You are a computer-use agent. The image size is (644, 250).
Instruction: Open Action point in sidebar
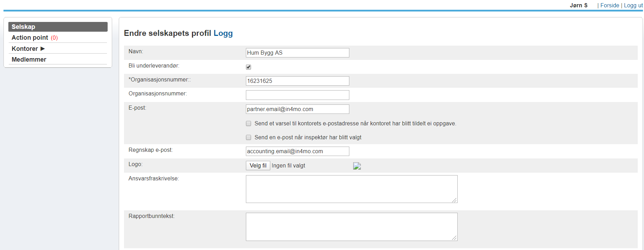(x=30, y=38)
